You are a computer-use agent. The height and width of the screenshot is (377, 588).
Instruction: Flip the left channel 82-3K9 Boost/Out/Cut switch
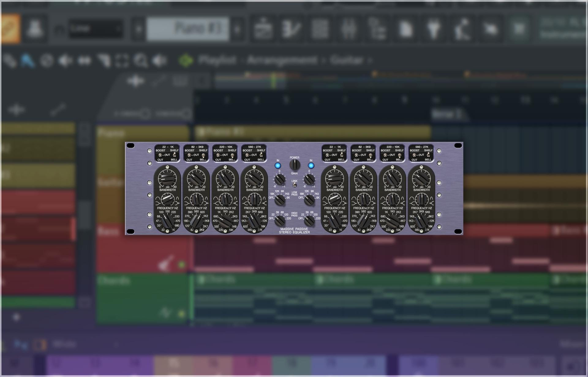click(x=189, y=155)
